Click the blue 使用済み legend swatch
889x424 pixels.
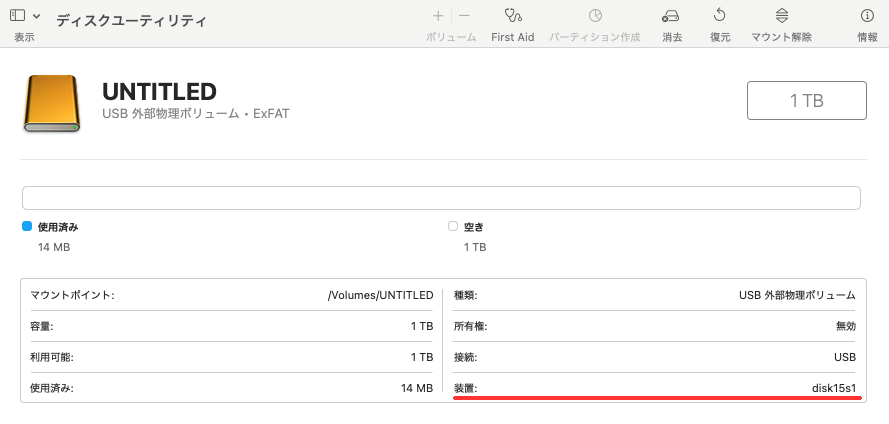pos(27,227)
